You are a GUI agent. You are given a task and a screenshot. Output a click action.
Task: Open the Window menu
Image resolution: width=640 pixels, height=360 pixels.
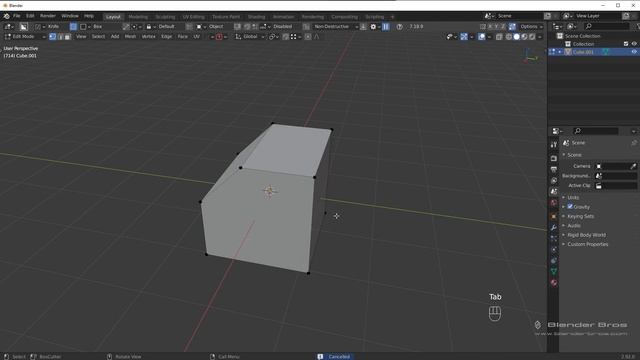point(70,16)
